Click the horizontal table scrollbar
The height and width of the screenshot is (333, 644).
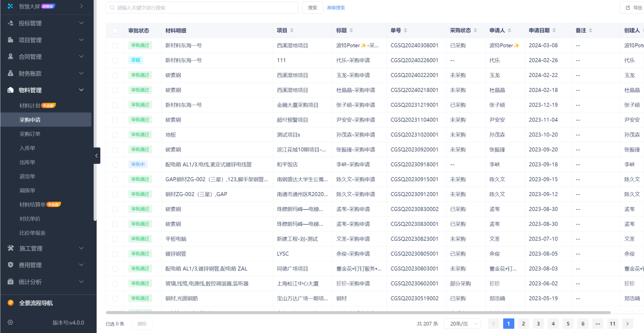point(358,313)
